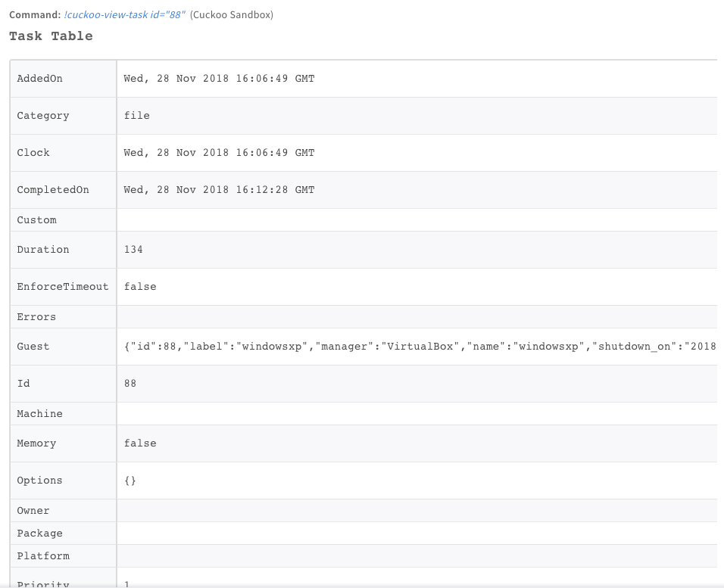Click the Memory row's false value
Screen dimensions: 724x588
click(140, 443)
